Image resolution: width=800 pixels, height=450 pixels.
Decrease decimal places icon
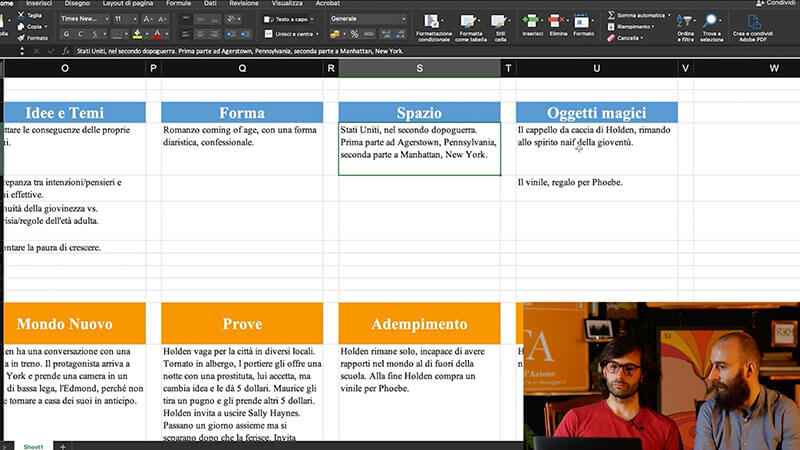tap(401, 34)
